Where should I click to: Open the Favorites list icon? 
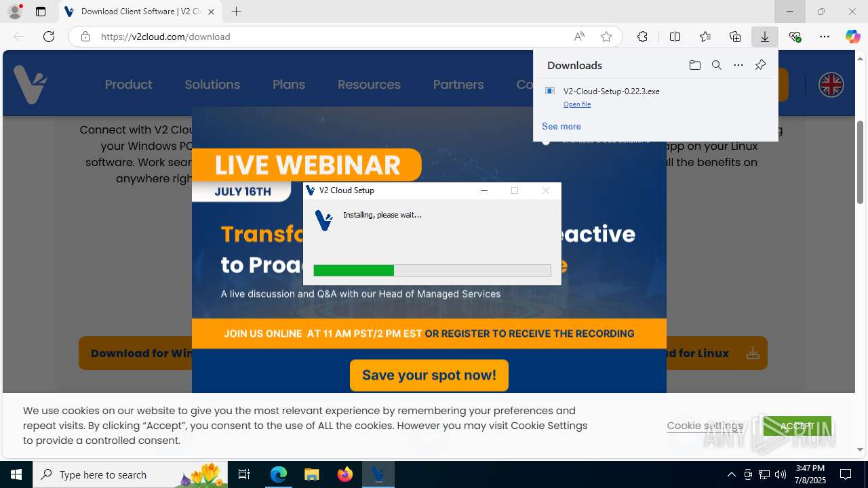point(705,37)
